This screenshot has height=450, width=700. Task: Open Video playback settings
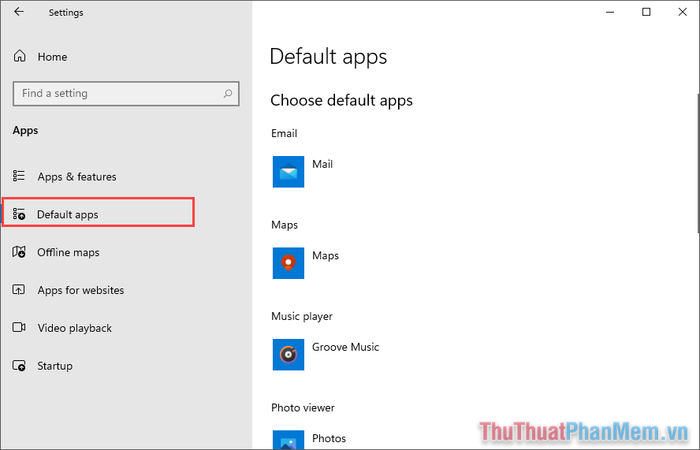(75, 328)
